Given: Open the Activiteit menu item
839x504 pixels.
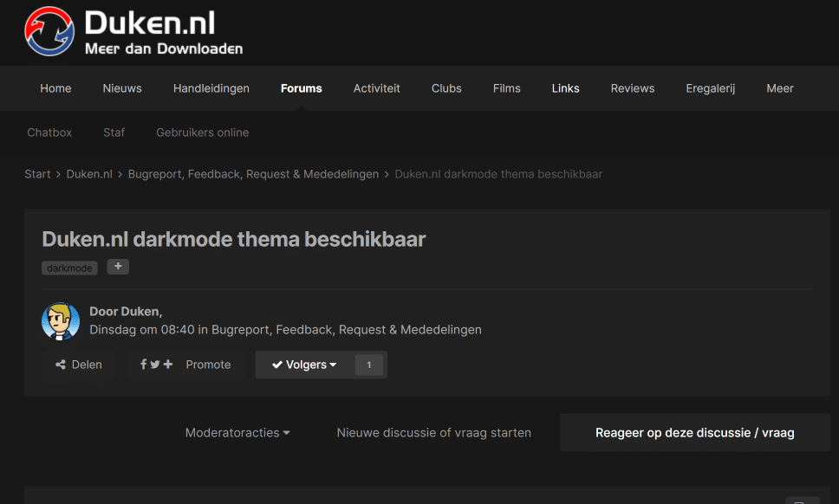Looking at the screenshot, I should 377,88.
